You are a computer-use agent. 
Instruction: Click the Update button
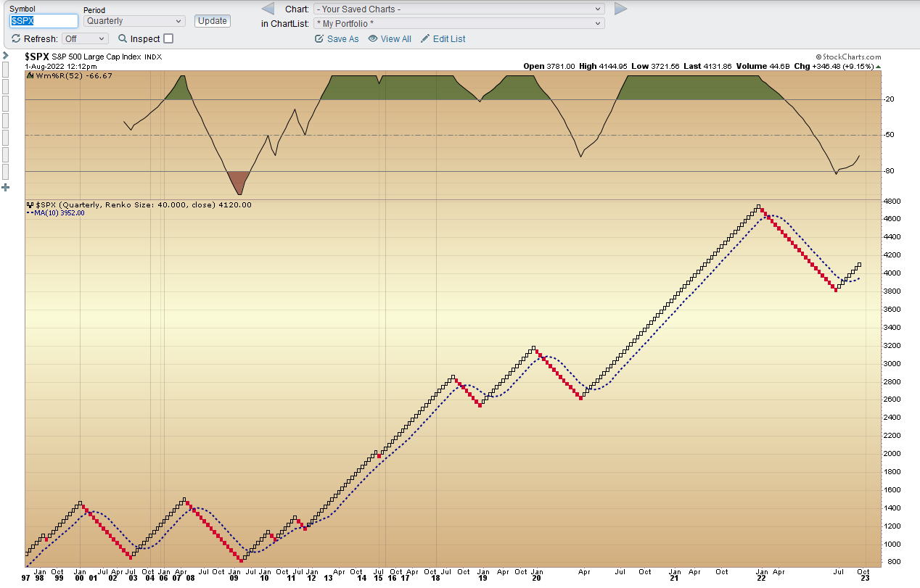[213, 21]
